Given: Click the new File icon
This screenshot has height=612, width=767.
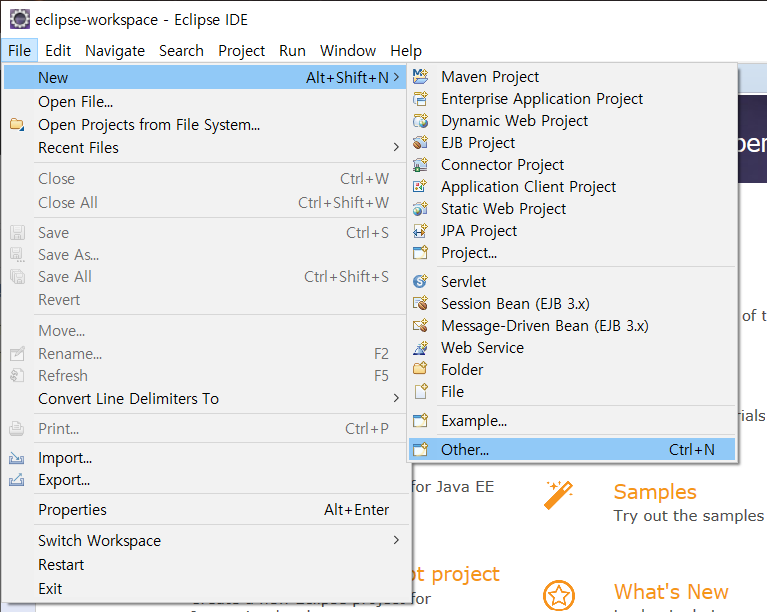Looking at the screenshot, I should coord(420,391).
